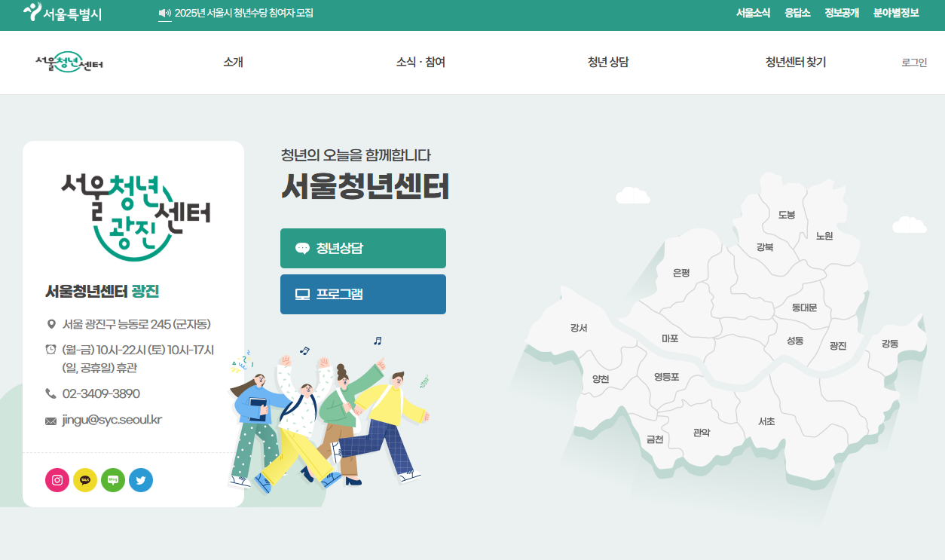Click the speaker announcement icon in top bar
This screenshot has height=560, width=945.
165,13
